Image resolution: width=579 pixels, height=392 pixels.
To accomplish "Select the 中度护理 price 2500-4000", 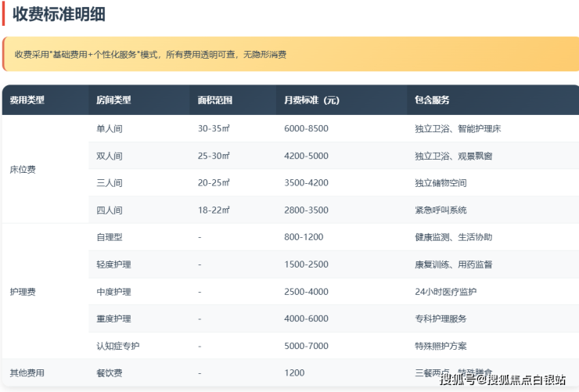I will (x=306, y=292).
